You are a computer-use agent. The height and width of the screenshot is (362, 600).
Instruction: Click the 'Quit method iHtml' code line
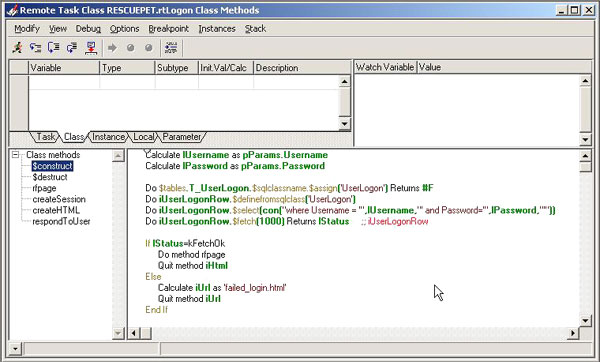[193, 266]
